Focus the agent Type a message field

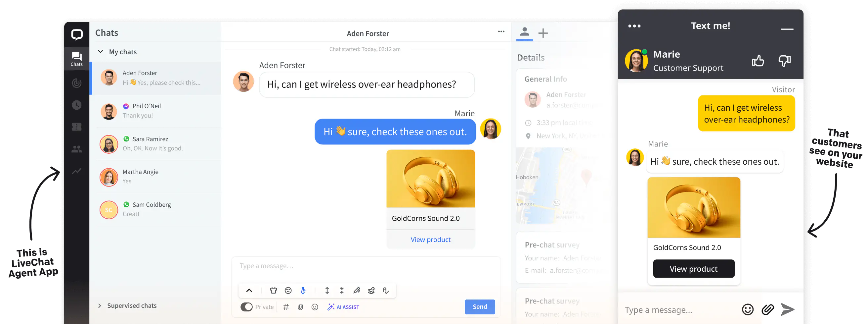pyautogui.click(x=366, y=266)
